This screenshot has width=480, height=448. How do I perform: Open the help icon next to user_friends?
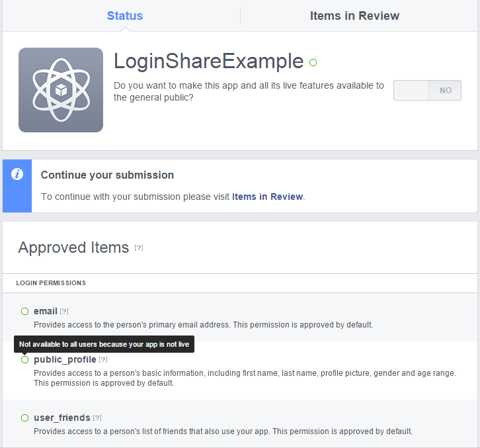[x=97, y=418]
